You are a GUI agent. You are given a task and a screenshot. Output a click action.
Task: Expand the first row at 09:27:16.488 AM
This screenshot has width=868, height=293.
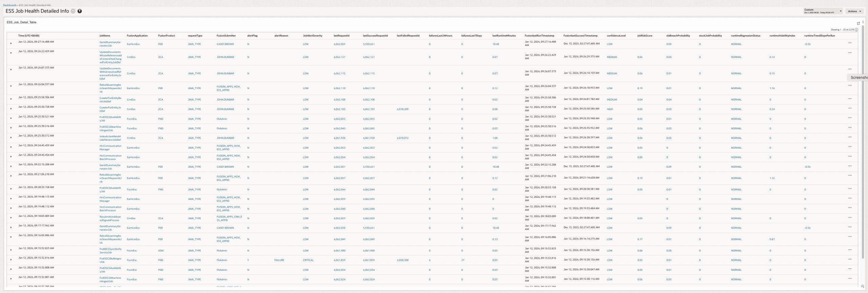pyautogui.click(x=11, y=43)
